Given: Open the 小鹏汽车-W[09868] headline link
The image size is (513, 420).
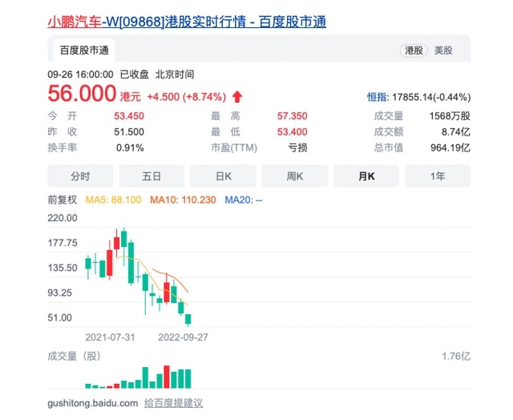Looking at the screenshot, I should [x=187, y=22].
